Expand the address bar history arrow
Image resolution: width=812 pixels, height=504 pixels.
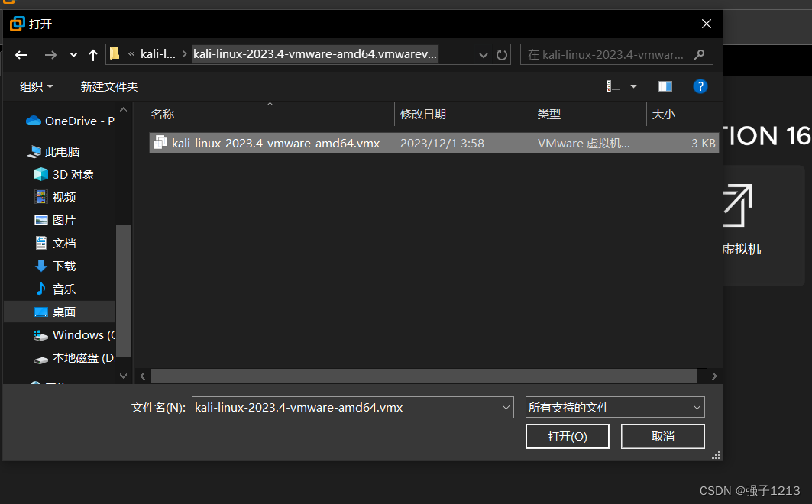coord(484,54)
